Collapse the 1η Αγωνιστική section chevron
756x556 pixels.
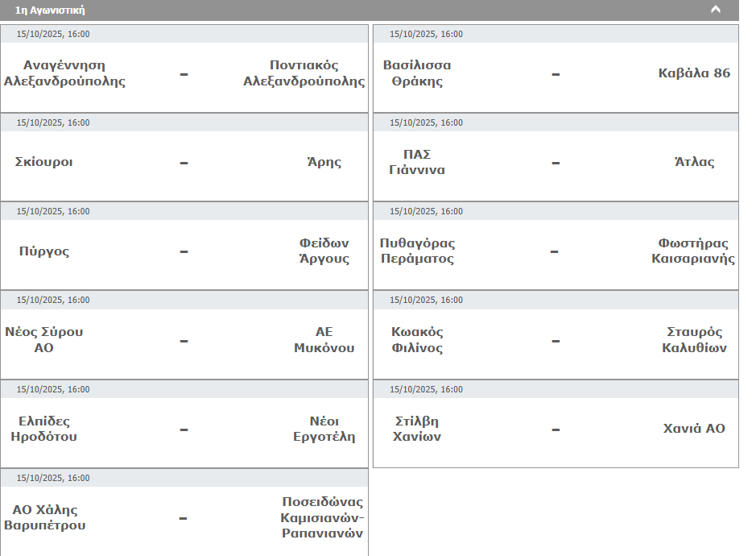pyautogui.click(x=715, y=10)
